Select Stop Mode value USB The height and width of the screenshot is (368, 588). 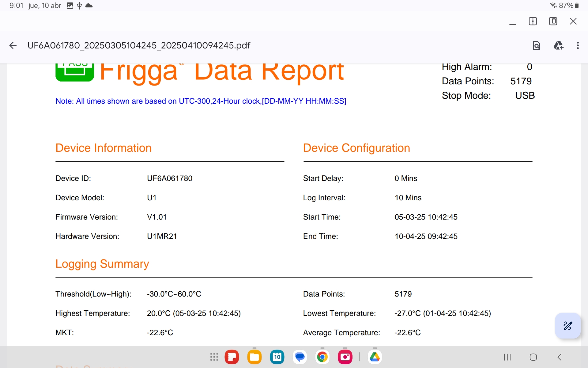tap(525, 96)
